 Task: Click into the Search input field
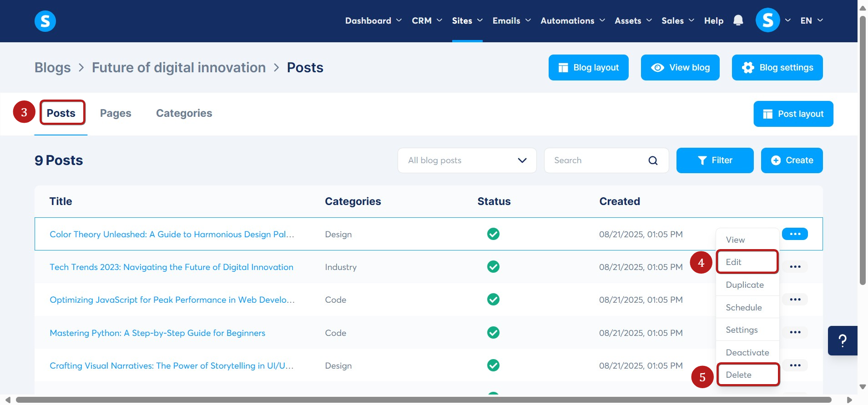click(x=596, y=160)
